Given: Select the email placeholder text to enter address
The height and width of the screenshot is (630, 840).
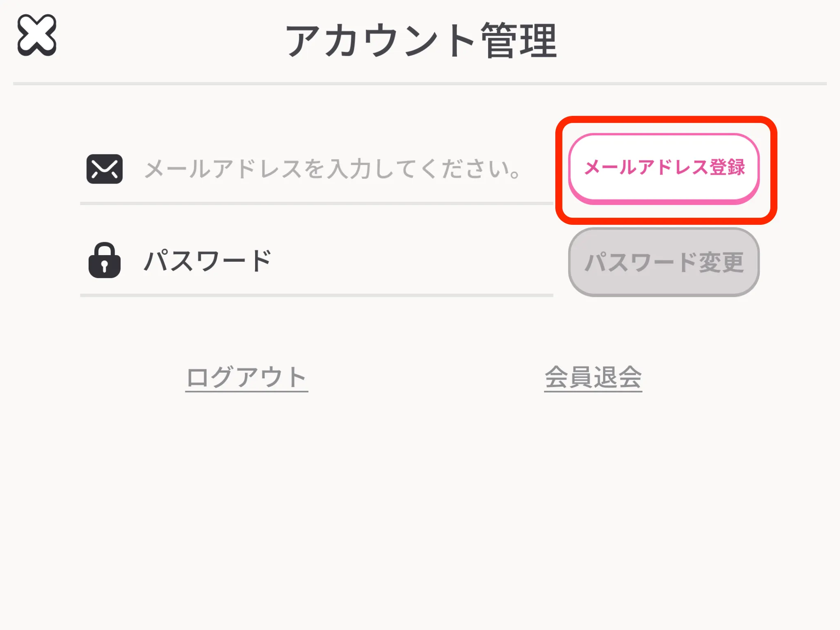Looking at the screenshot, I should [x=332, y=169].
